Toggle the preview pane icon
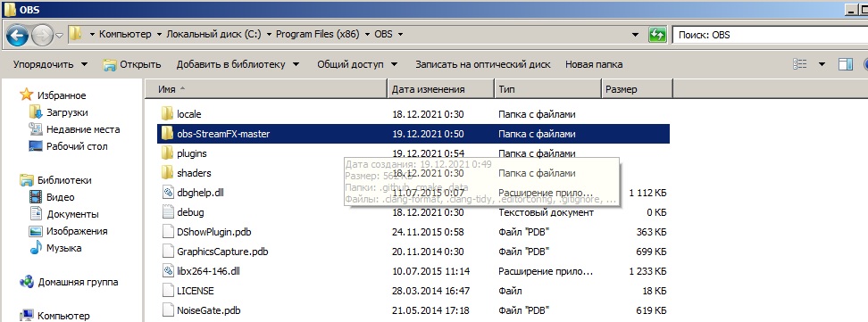The width and height of the screenshot is (868, 322). coord(846,64)
